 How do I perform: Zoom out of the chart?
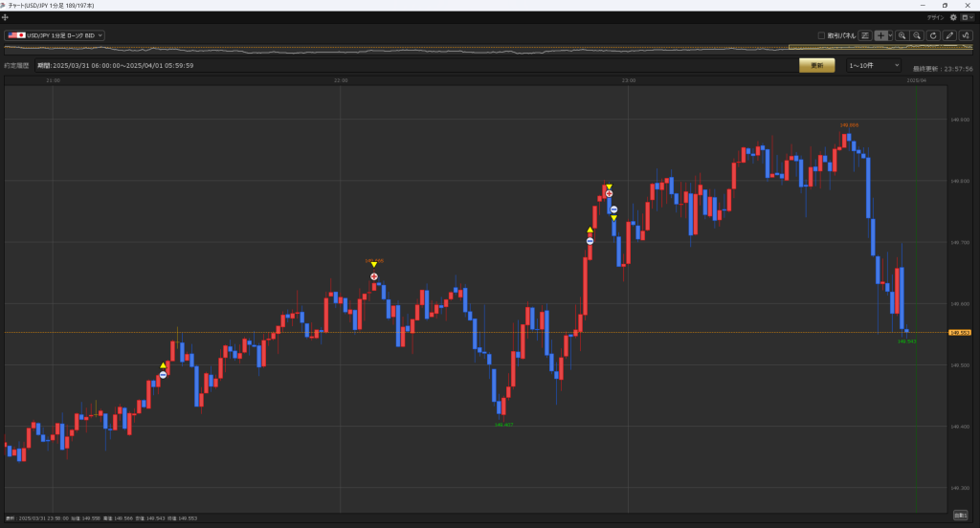tap(917, 35)
